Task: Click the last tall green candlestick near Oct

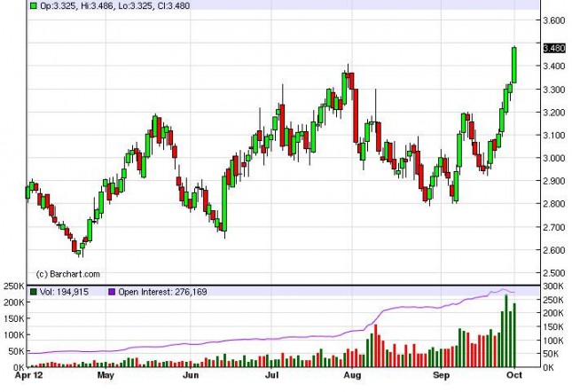Action: 514,65
